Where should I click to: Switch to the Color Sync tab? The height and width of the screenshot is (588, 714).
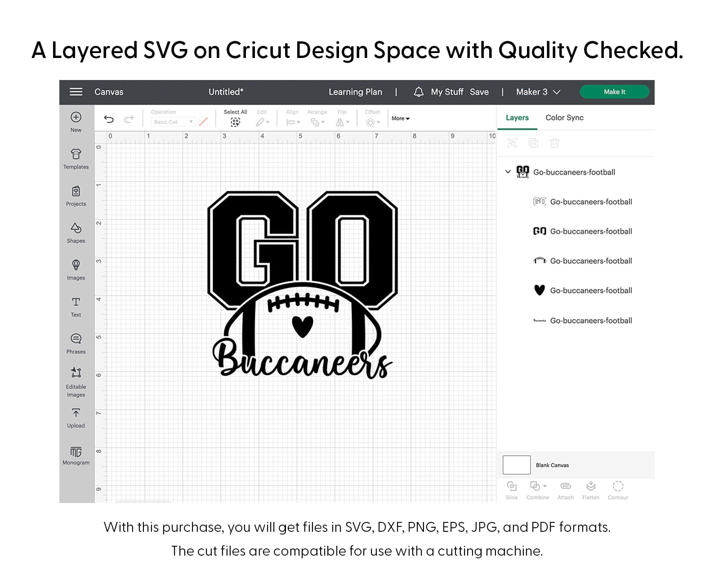(564, 118)
